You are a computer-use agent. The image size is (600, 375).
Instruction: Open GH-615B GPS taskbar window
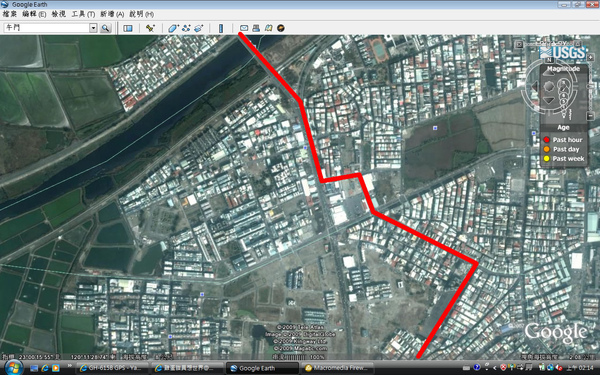tap(111, 368)
